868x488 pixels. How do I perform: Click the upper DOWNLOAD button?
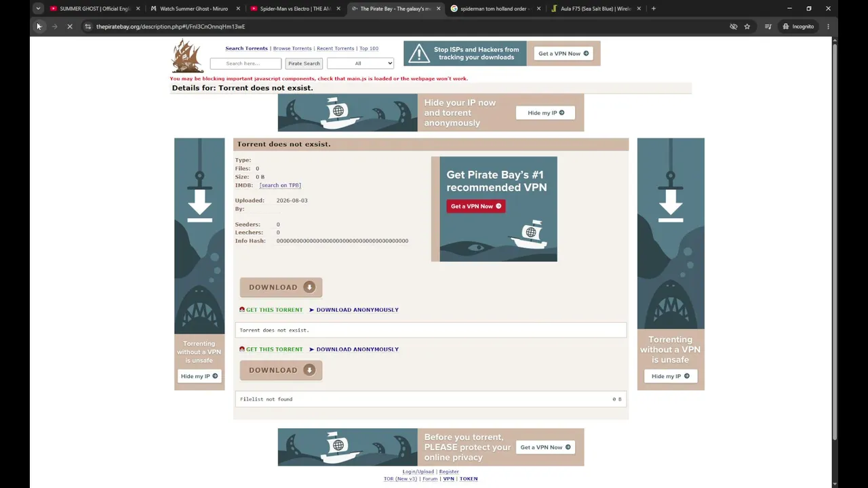pyautogui.click(x=281, y=287)
